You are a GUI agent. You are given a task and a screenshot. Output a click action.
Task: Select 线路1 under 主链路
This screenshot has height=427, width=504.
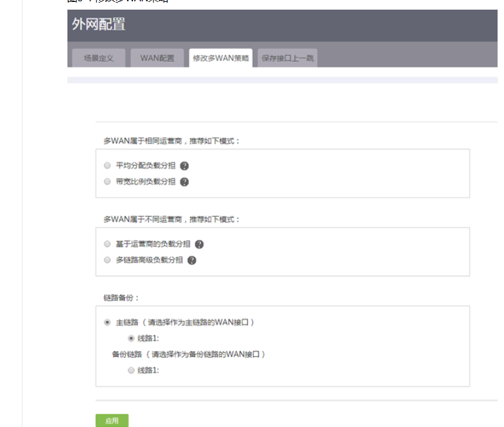[x=131, y=338]
